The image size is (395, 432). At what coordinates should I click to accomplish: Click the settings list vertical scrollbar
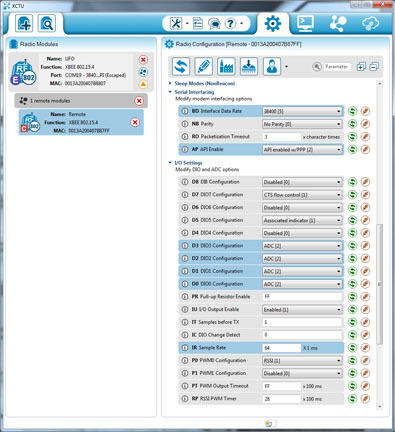coord(379,284)
